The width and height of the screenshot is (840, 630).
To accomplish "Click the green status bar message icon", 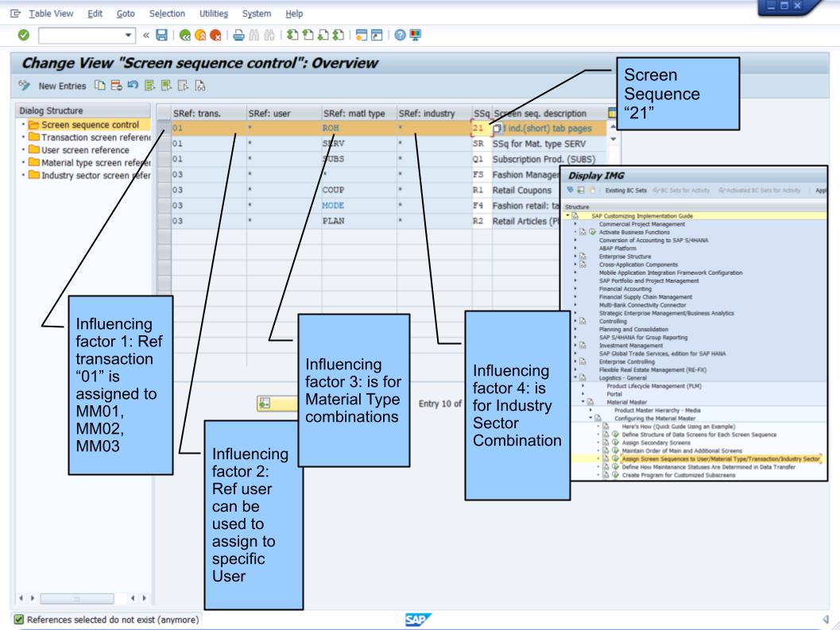I will click(19, 620).
